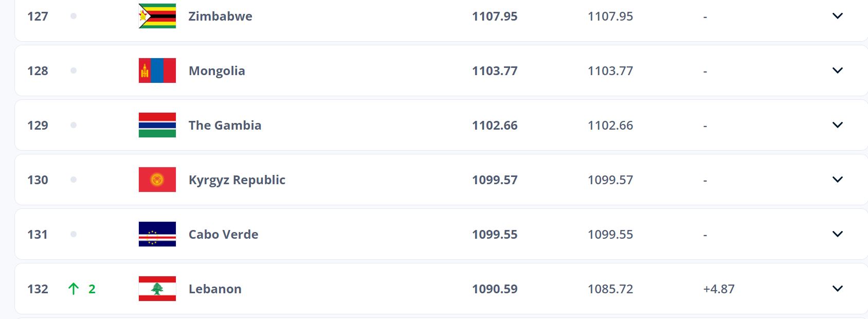
Task: Expand the Zimbabwe row details
Action: [837, 16]
